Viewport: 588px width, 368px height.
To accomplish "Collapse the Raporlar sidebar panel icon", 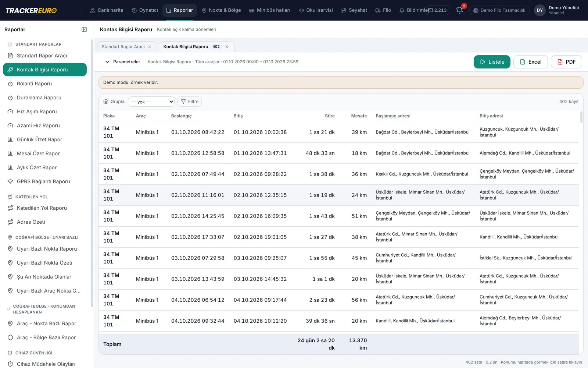I will pyautogui.click(x=84, y=29).
